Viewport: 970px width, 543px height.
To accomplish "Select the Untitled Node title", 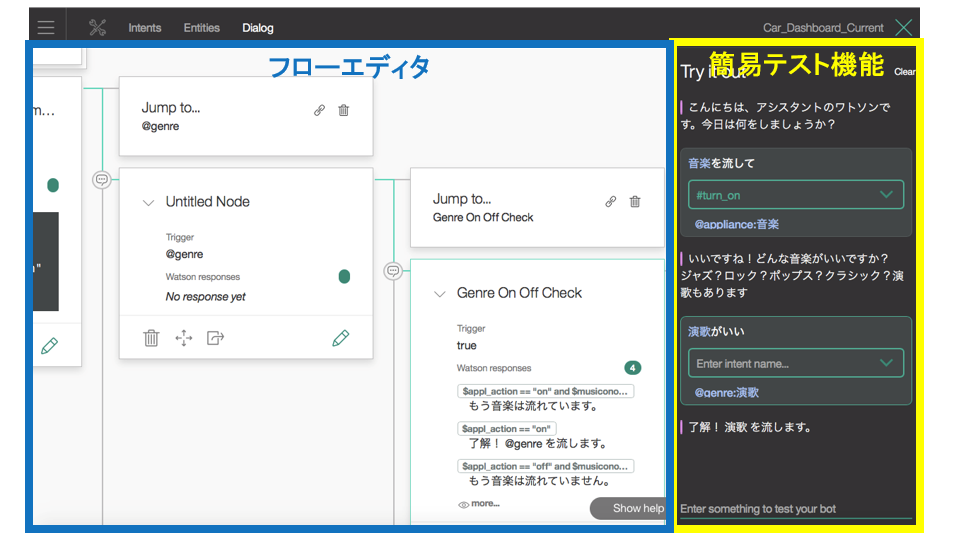I will (207, 202).
